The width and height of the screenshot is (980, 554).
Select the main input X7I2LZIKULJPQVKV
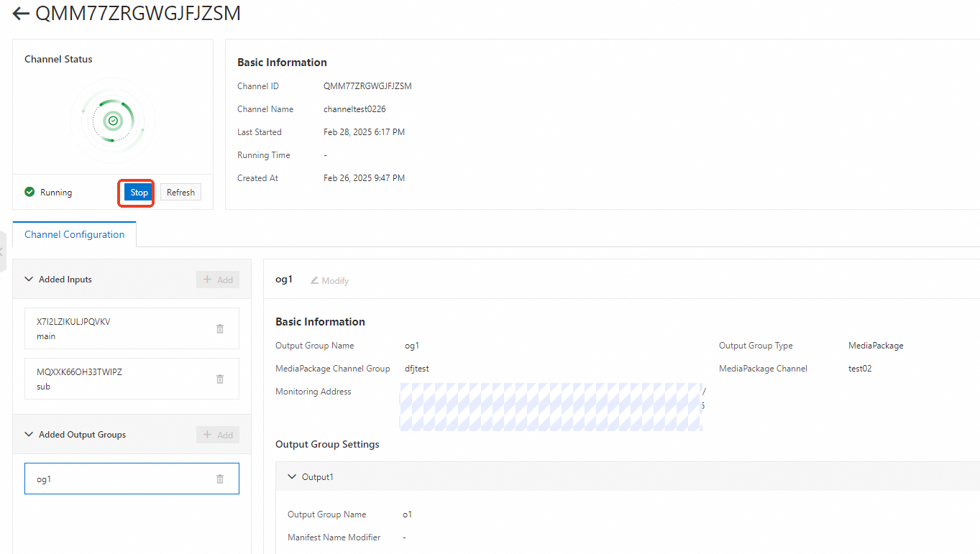click(x=132, y=328)
